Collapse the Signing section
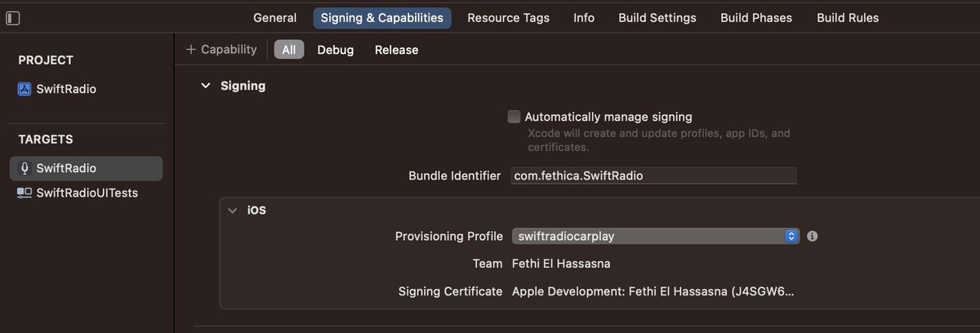 pos(206,86)
